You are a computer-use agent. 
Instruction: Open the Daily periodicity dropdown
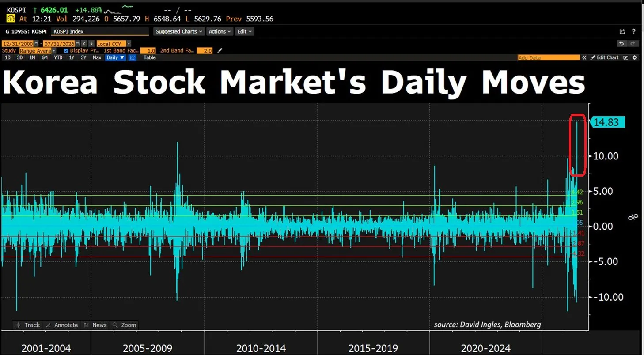[x=116, y=57]
